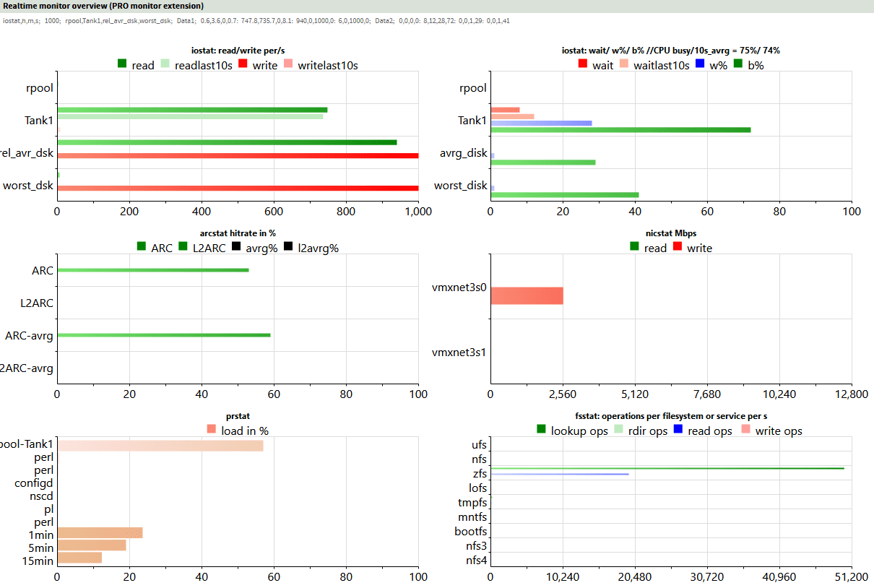Click the 'lofs' filesystem label
Image resolution: width=874 pixels, height=588 pixels.
(x=478, y=488)
